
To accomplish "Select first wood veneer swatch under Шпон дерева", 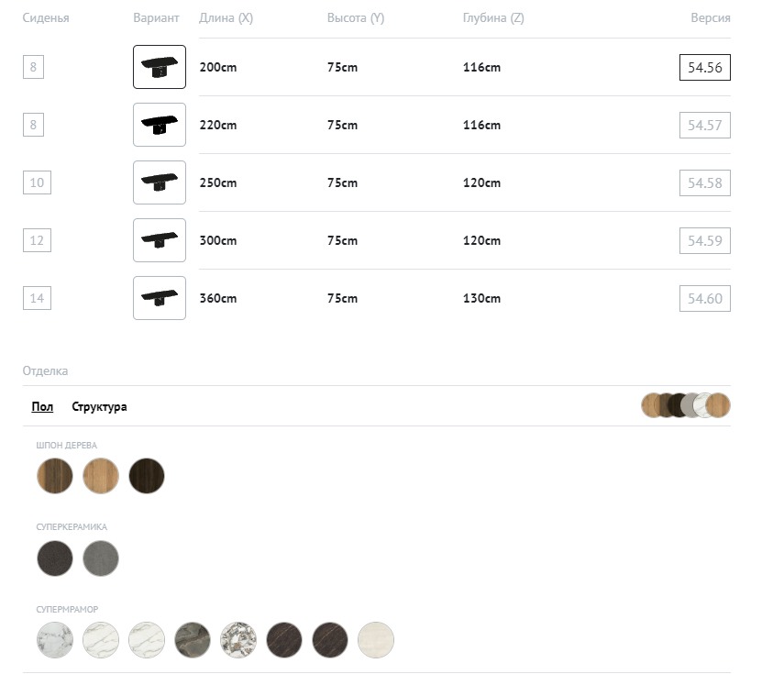I will click(55, 476).
